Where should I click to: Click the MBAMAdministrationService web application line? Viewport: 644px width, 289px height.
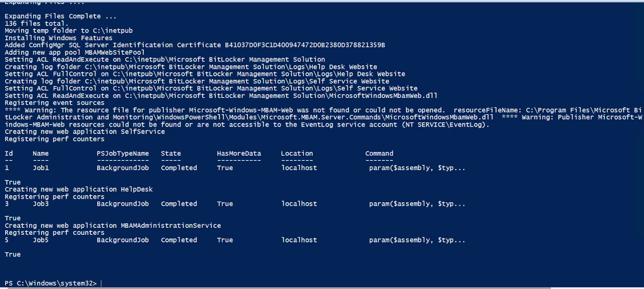point(112,225)
